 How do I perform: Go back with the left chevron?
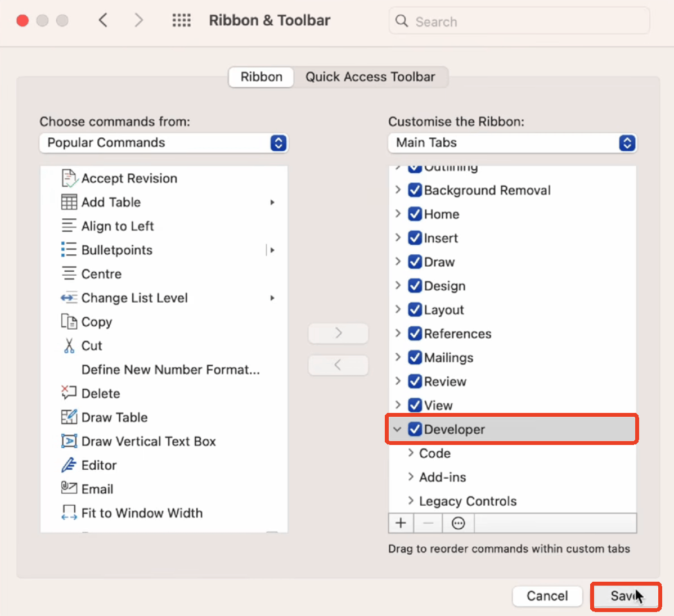[103, 20]
